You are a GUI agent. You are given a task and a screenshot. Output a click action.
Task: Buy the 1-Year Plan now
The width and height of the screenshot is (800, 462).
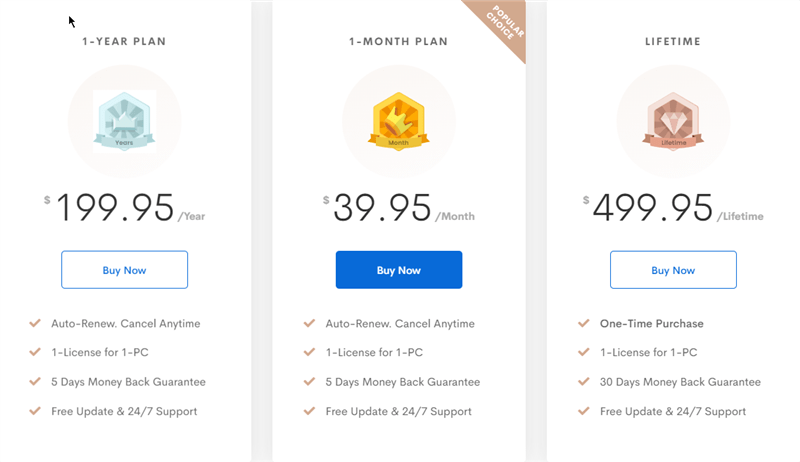[124, 270]
